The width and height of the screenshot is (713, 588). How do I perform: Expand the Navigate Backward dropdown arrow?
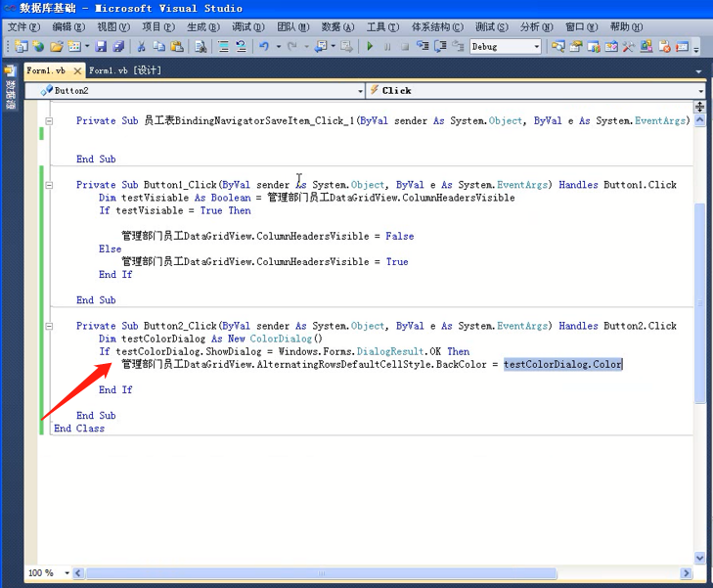[x=333, y=46]
